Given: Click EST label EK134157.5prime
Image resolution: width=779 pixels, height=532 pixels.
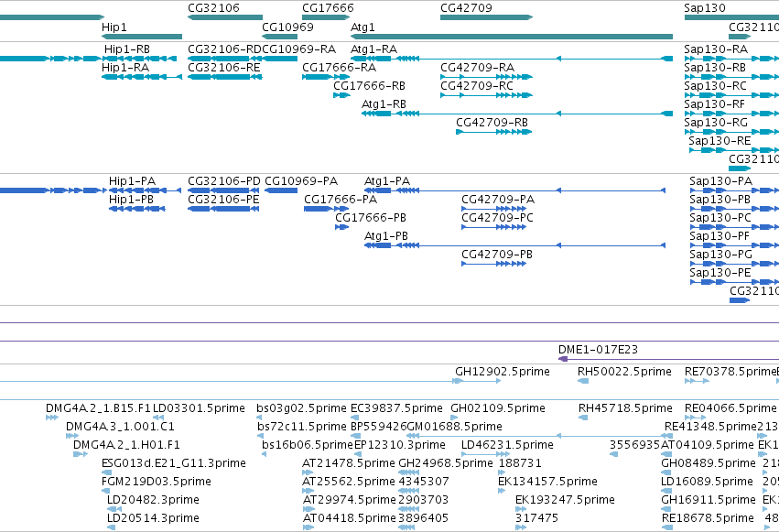Looking at the screenshot, I should (547, 482).
